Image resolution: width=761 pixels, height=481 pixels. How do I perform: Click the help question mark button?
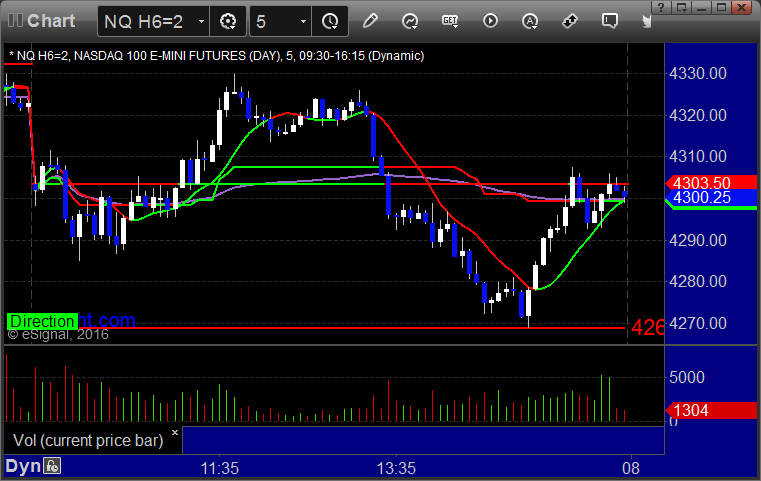(x=661, y=8)
